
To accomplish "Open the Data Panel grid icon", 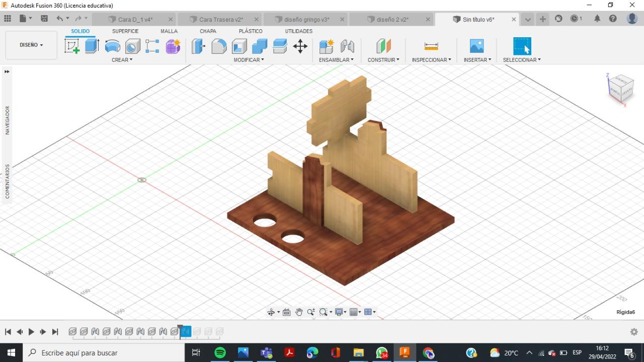I will coord(8,19).
